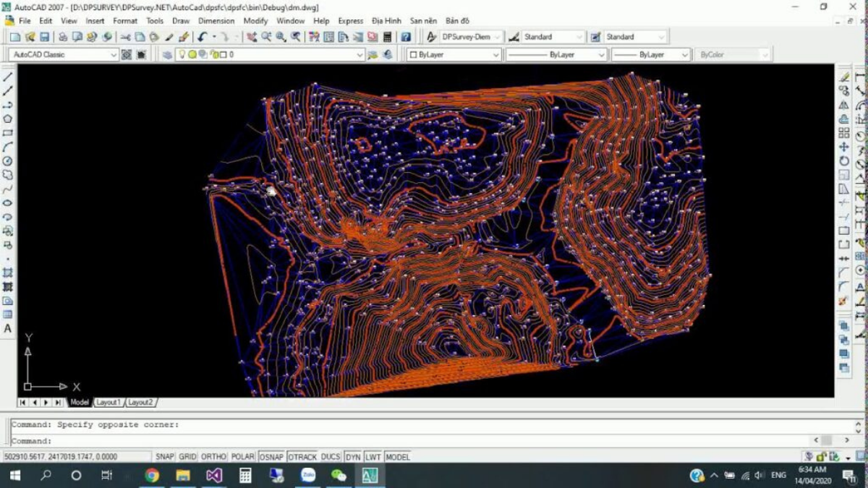Select the Move modify tool
This screenshot has width=868, height=488.
(844, 147)
